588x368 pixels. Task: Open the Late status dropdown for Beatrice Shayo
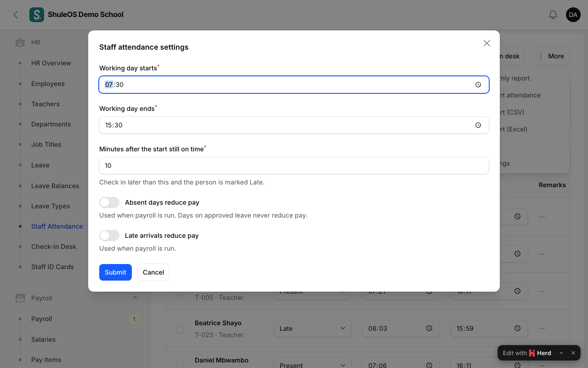click(313, 328)
